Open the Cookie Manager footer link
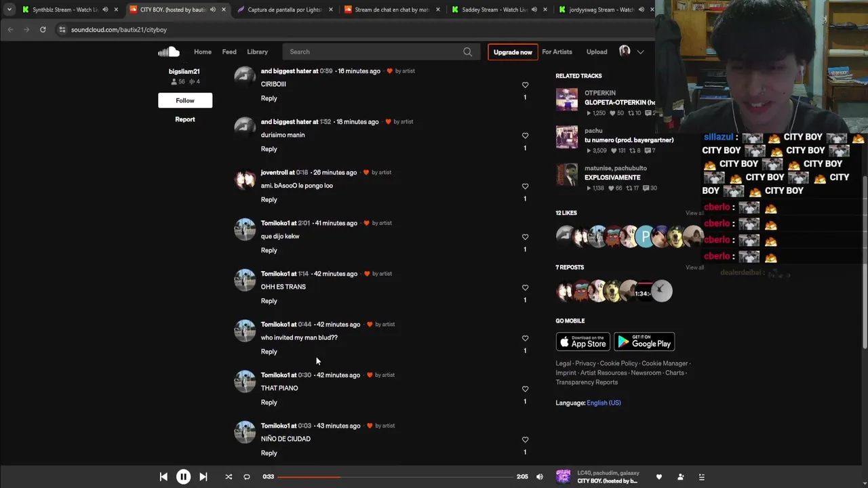The width and height of the screenshot is (868, 488). 665,364
